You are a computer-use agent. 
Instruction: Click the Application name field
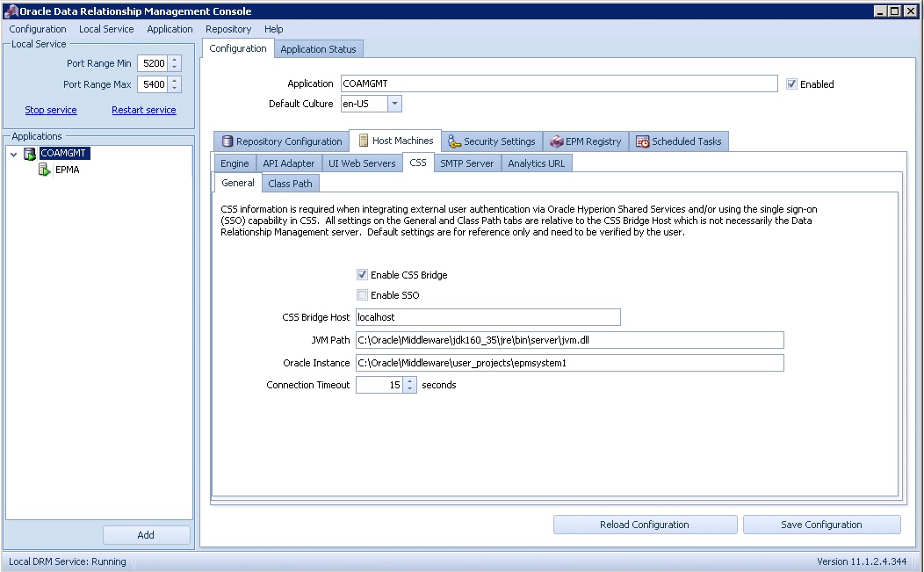559,83
